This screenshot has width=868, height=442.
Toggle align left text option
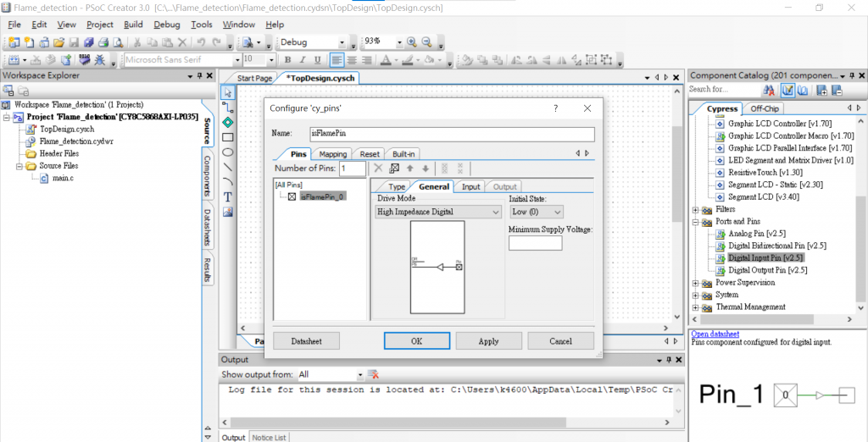(337, 60)
